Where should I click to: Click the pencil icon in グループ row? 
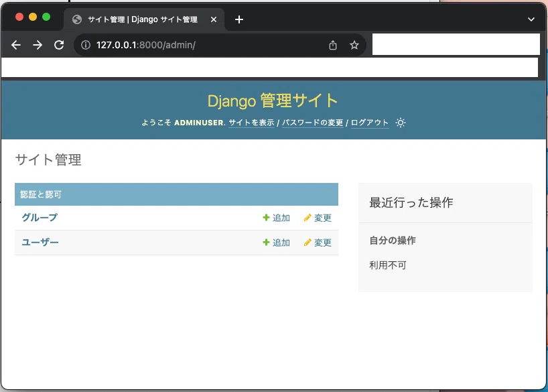tap(307, 218)
